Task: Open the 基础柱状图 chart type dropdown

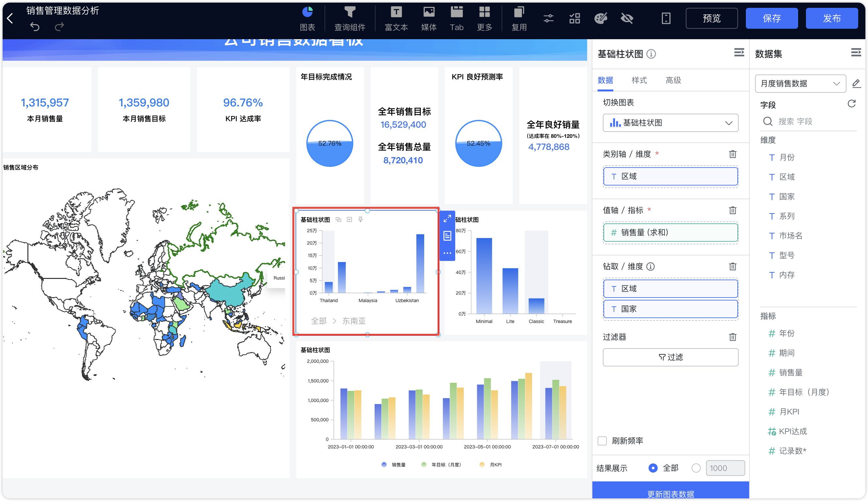Action: point(670,123)
